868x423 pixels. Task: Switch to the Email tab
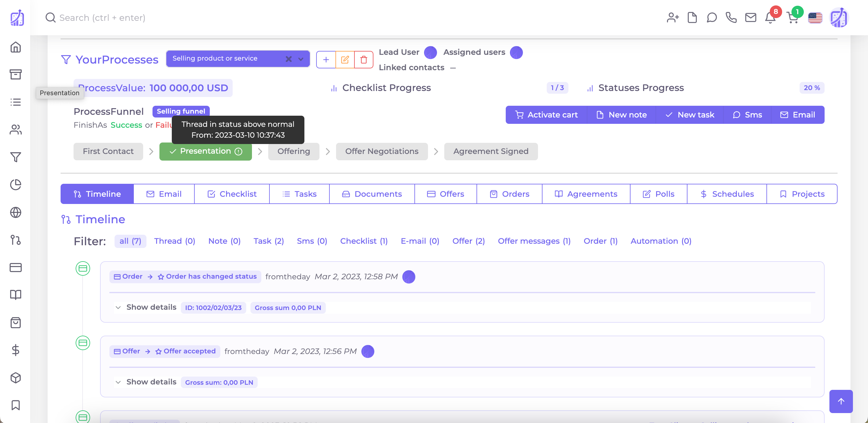(x=164, y=194)
